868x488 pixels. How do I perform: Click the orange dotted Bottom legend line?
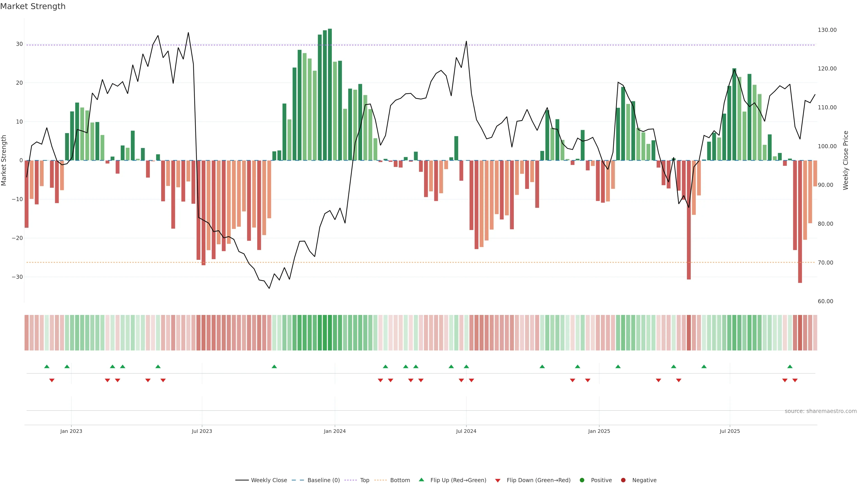(380, 480)
